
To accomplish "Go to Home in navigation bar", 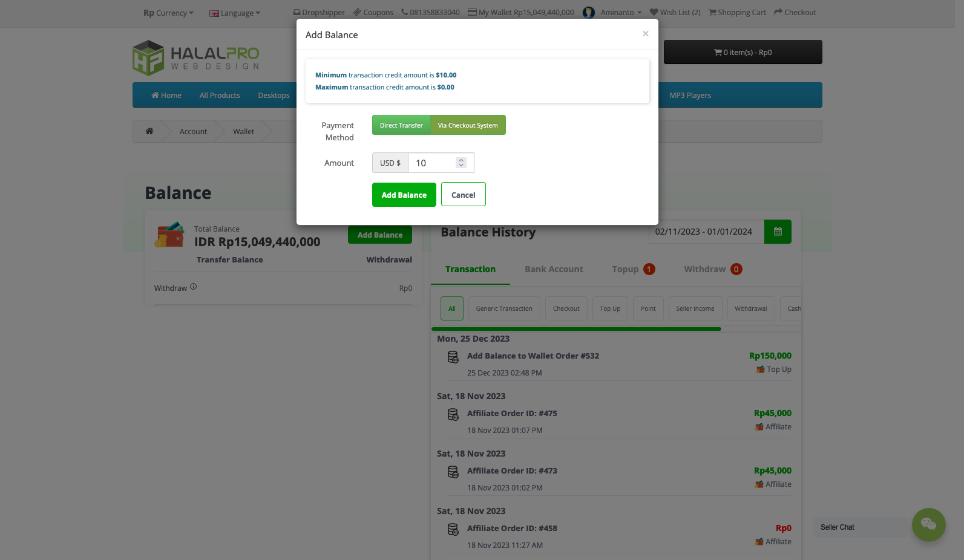I will [166, 95].
